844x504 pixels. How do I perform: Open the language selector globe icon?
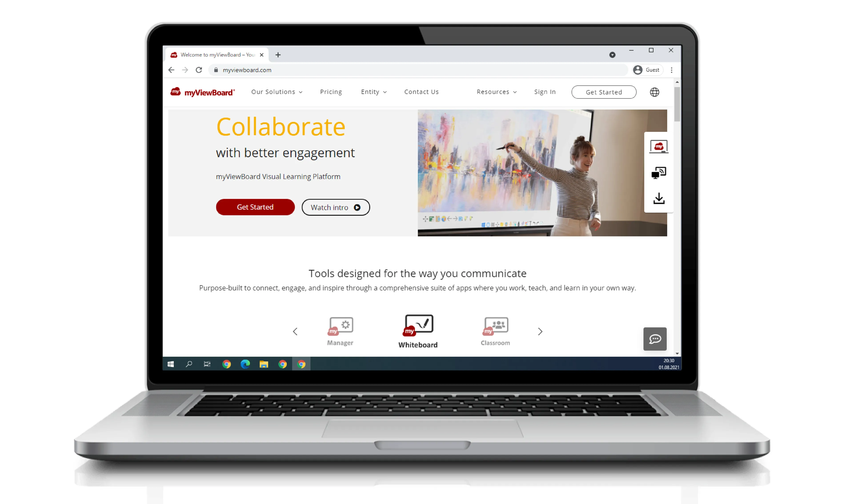[654, 92]
